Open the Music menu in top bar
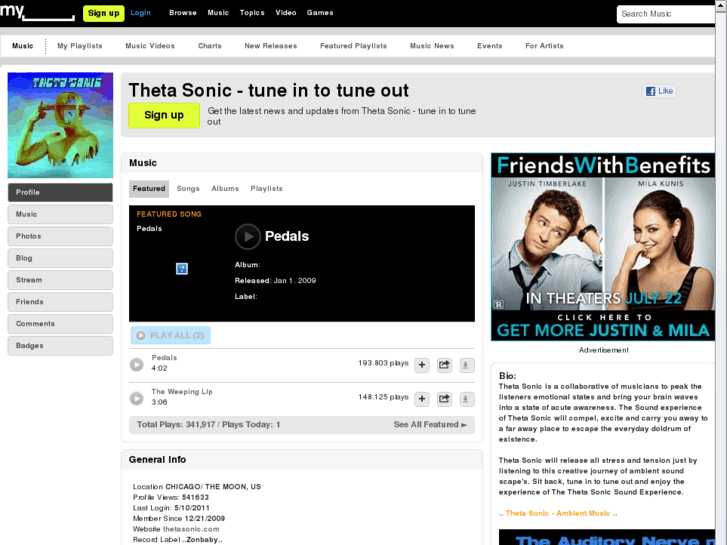This screenshot has height=545, width=727. click(218, 13)
